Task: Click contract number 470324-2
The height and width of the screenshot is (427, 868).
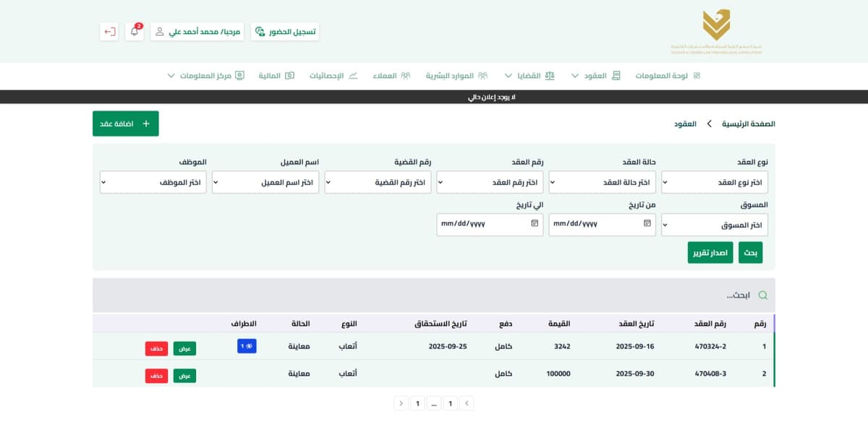Action: (710, 347)
